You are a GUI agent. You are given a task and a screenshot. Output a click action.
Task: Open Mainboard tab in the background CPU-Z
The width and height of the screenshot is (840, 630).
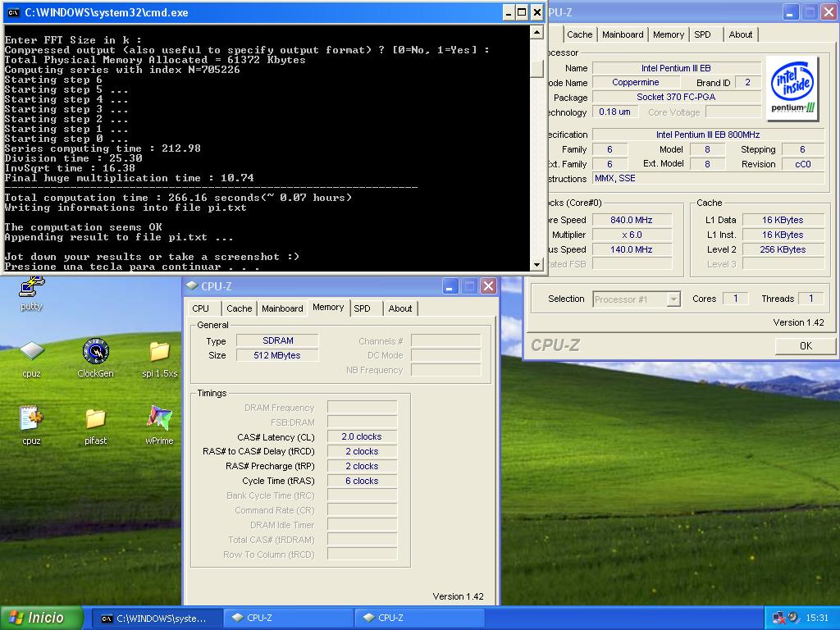pyautogui.click(x=623, y=34)
